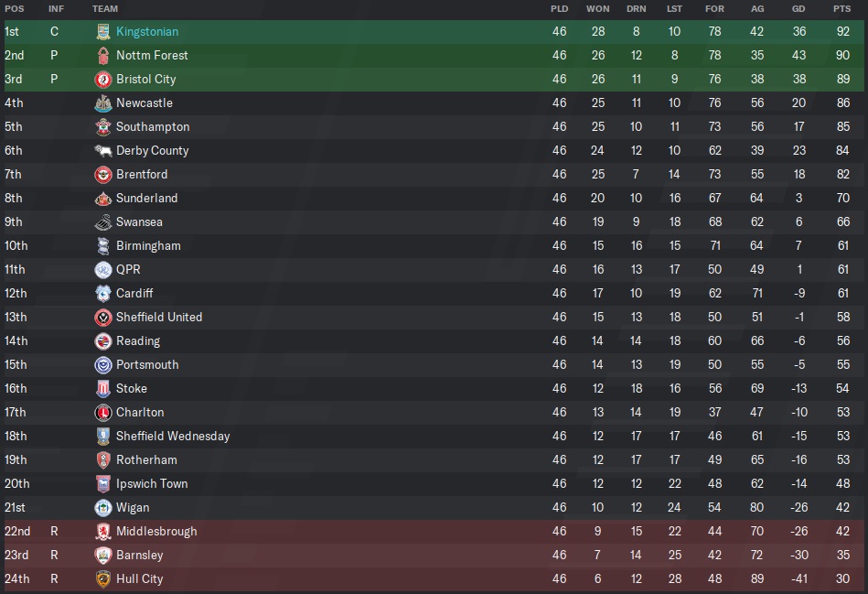The image size is (868, 594).
Task: Open the Kingstonian team link
Action: 147,32
